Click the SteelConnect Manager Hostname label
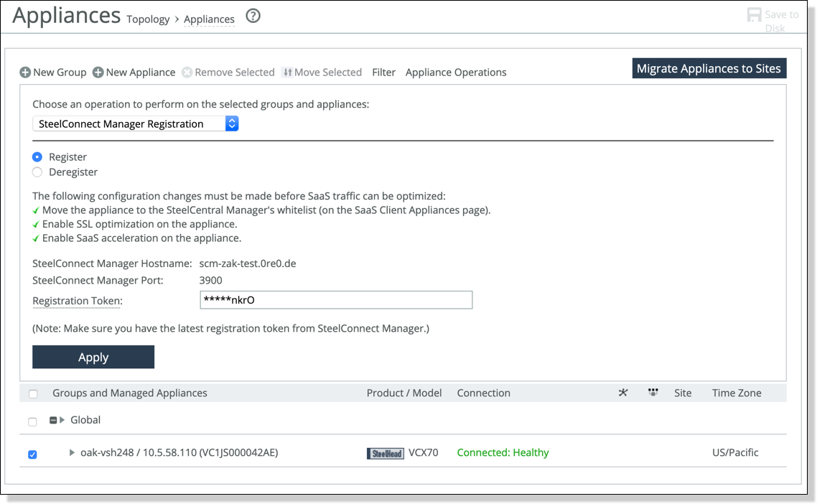 click(112, 263)
